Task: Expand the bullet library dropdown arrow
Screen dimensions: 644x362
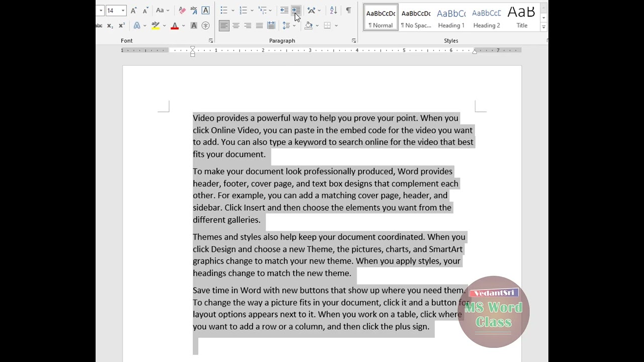Action: tap(233, 10)
